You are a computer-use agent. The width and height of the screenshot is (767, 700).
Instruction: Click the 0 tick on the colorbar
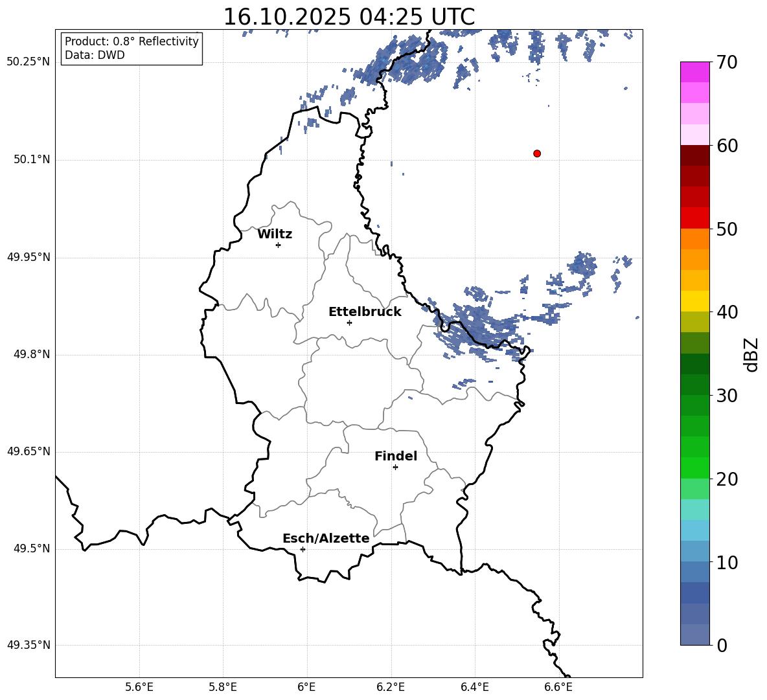722,645
